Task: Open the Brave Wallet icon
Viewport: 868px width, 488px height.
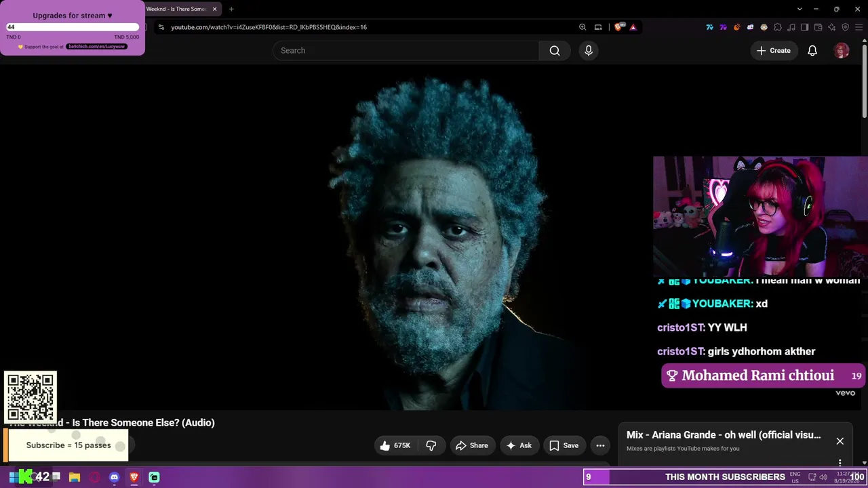Action: tap(818, 27)
